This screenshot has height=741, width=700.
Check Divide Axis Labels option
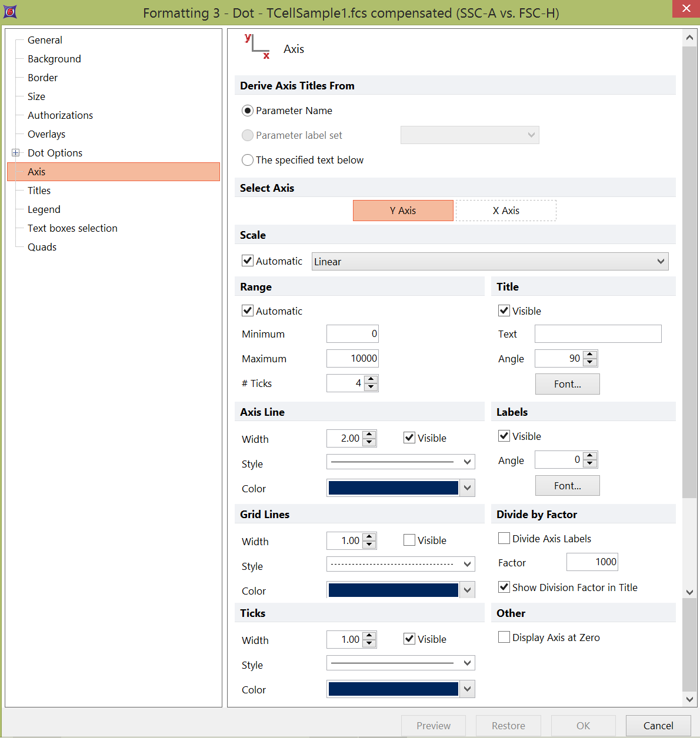[x=504, y=538]
